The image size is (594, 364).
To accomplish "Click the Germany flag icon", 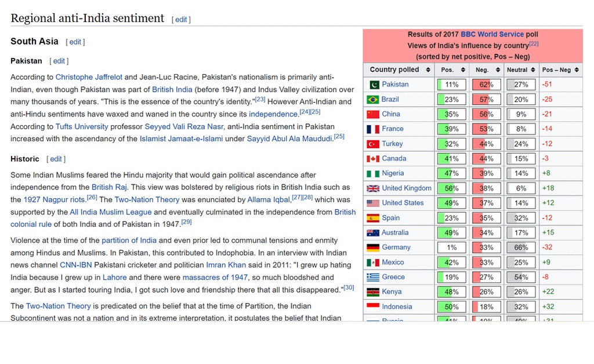I will (x=373, y=247).
